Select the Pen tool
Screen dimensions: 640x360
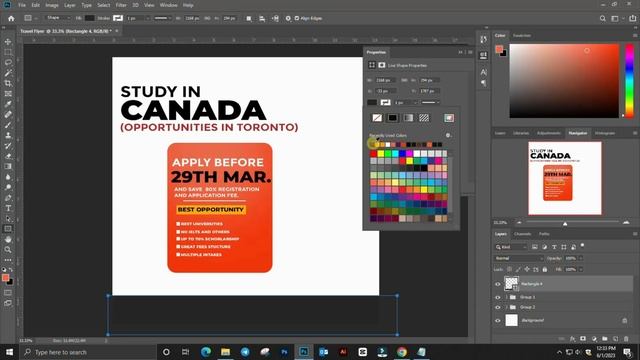coord(8,198)
